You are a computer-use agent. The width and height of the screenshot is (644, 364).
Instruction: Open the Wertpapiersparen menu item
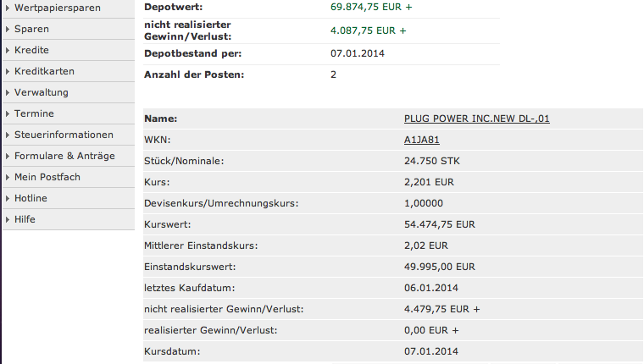[x=58, y=8]
